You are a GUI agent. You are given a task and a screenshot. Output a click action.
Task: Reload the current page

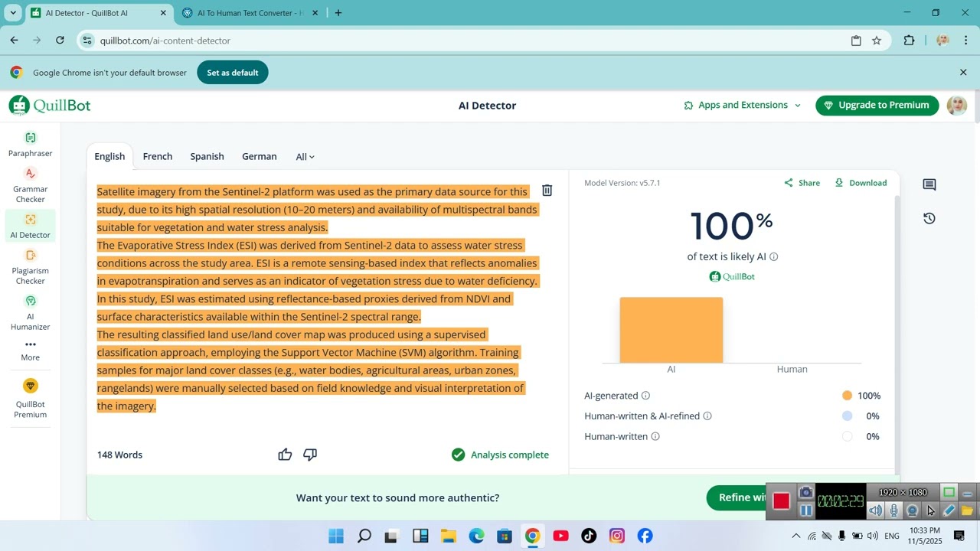point(60,41)
